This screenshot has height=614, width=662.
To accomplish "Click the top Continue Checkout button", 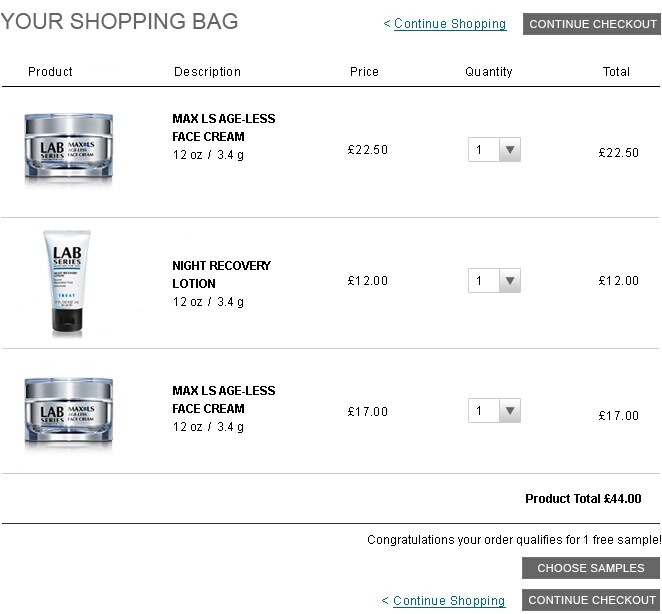I will [592, 24].
